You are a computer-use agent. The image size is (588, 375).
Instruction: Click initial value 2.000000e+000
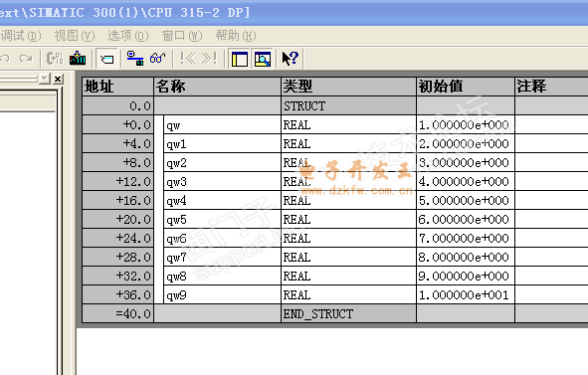pyautogui.click(x=466, y=143)
